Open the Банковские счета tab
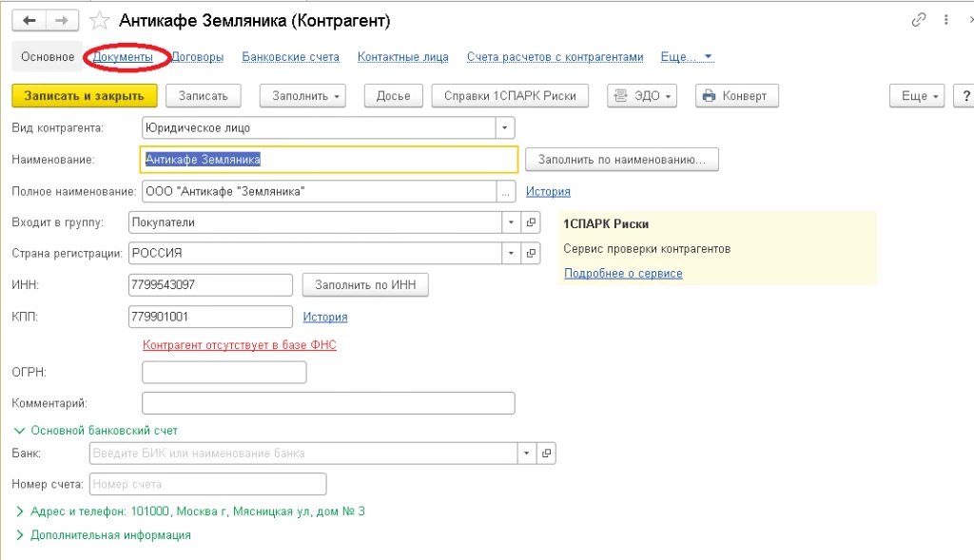 tap(291, 57)
